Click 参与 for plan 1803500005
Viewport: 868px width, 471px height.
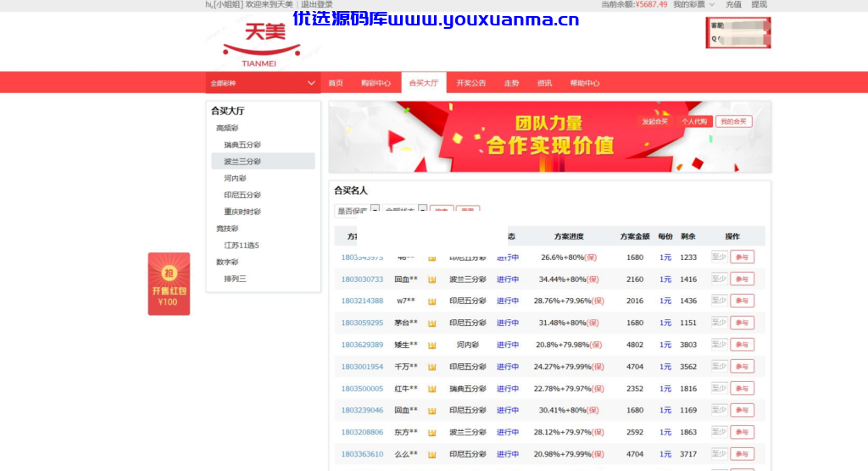tap(742, 388)
